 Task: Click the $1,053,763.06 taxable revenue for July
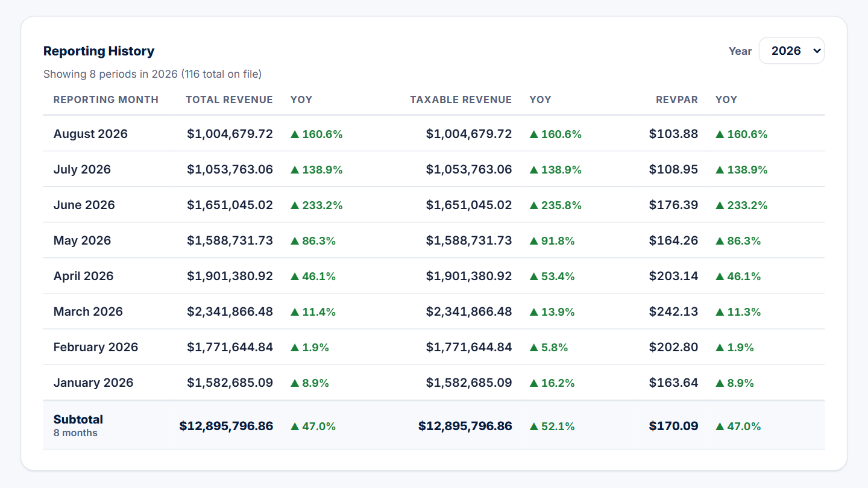click(x=469, y=169)
